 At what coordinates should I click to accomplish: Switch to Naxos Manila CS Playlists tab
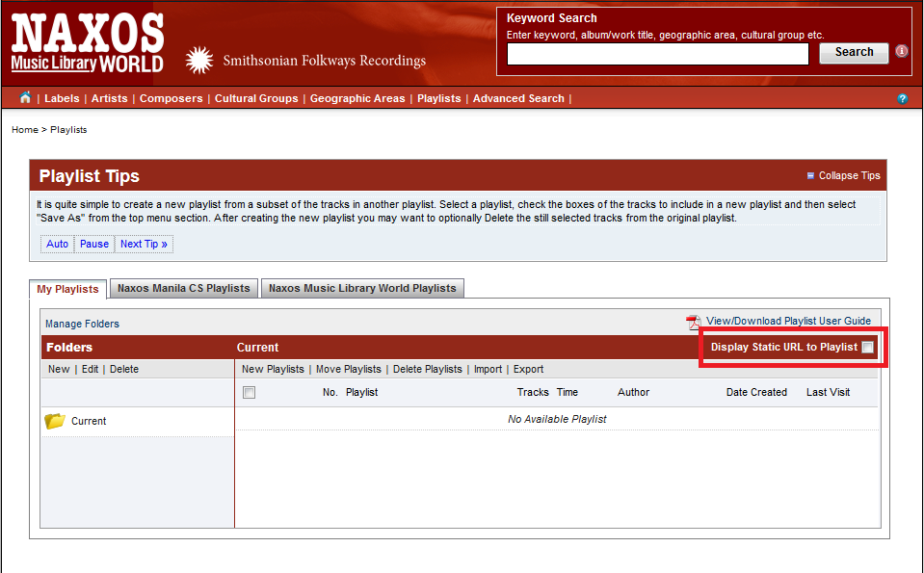(184, 288)
